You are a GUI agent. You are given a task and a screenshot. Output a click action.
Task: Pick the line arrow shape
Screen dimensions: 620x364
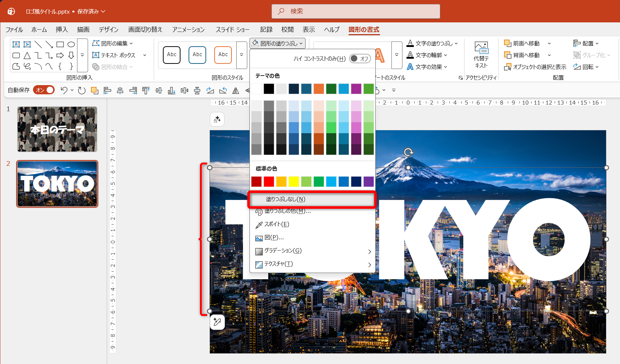49,44
